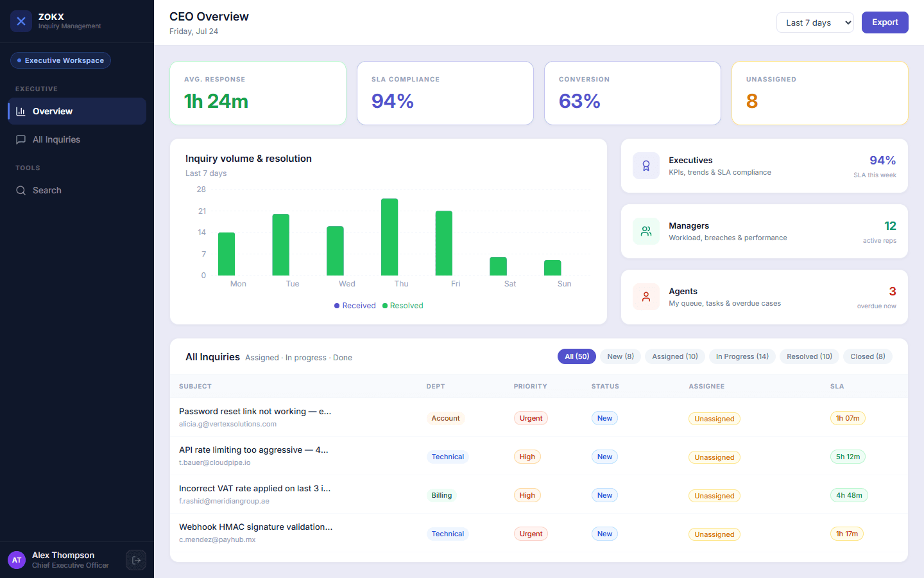Click the Thursday bar in the chart
924x578 pixels.
coord(389,237)
